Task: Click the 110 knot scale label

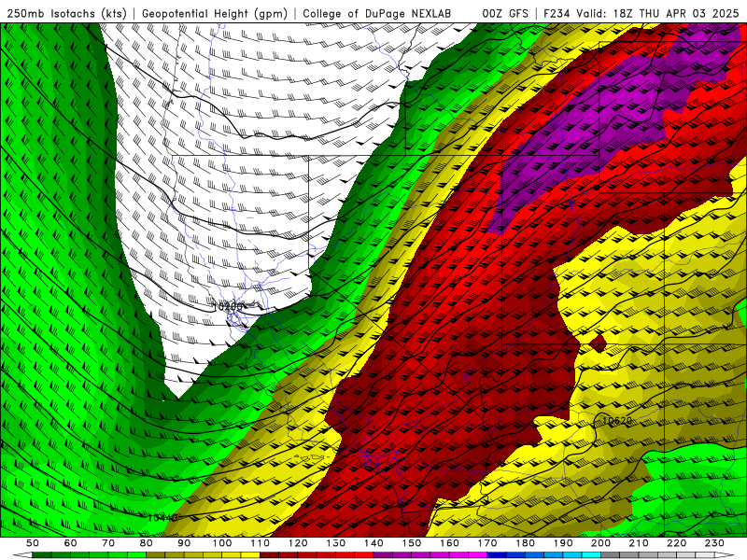Action: coord(260,543)
